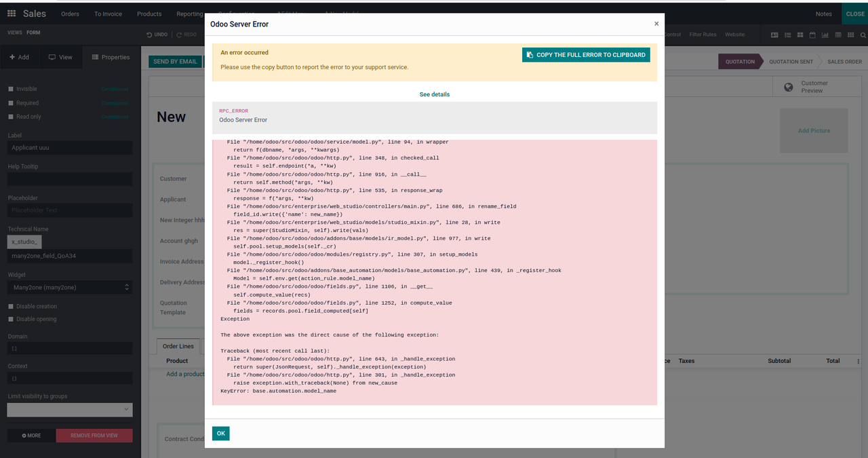Switch to the list view icon
Viewport: 868px width, 458px height.
788,35
